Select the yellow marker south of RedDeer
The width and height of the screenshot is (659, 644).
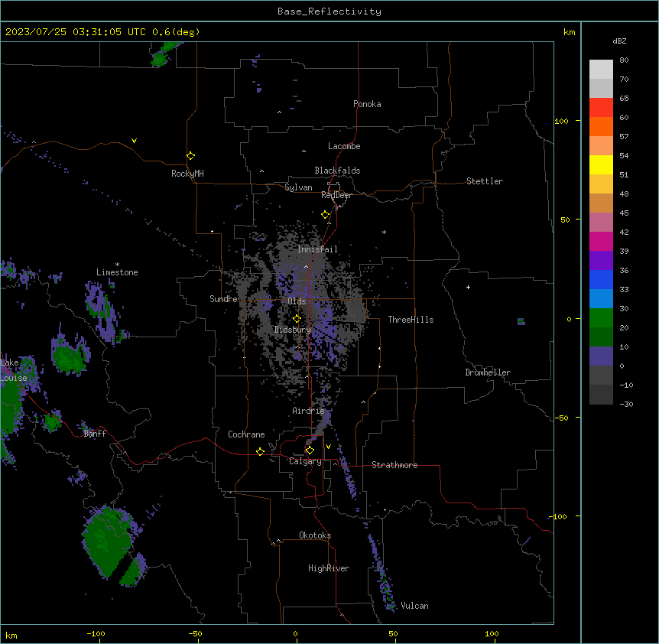click(326, 215)
